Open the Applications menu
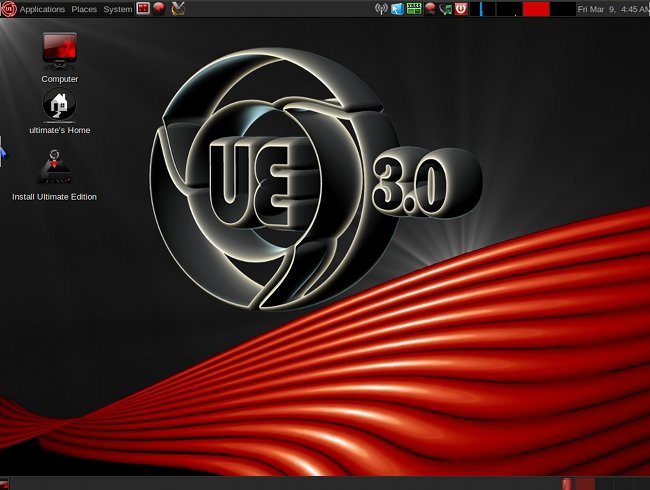This screenshot has height=490, width=650. 42,9
